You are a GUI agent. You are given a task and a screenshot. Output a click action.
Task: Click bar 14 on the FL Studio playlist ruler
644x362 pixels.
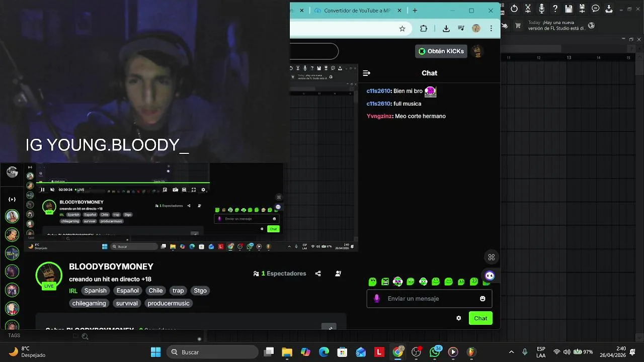point(599,57)
